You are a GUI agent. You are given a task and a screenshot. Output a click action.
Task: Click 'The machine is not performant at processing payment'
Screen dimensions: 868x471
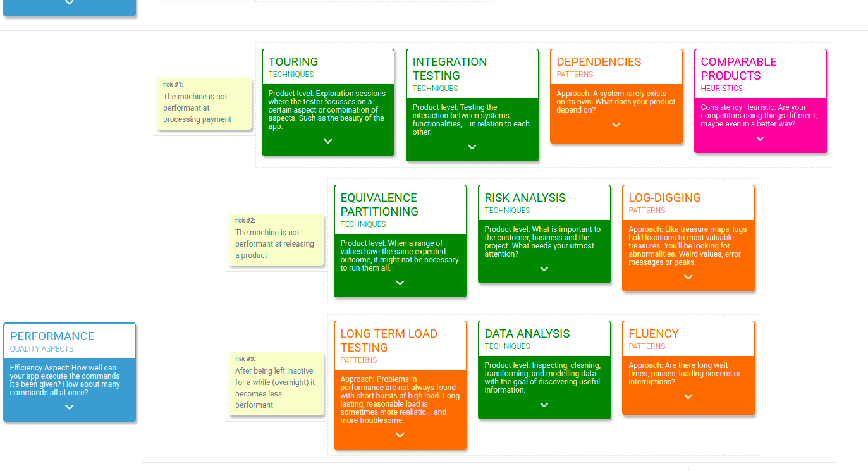[197, 108]
